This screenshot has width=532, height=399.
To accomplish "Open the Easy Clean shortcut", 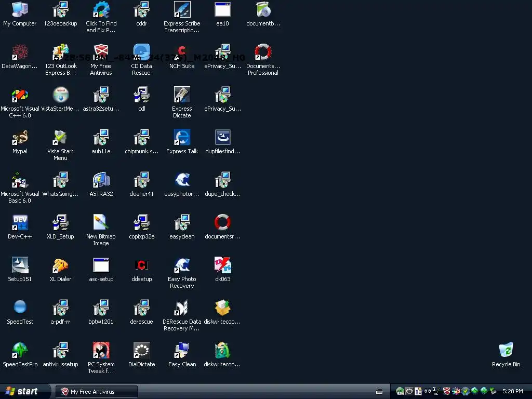I will tap(182, 355).
